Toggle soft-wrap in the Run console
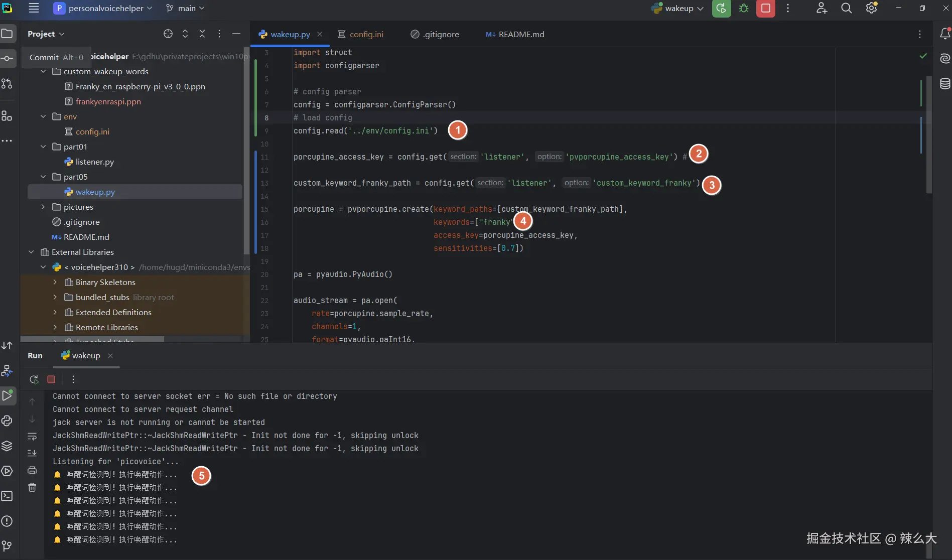952x560 pixels. pos(32,436)
